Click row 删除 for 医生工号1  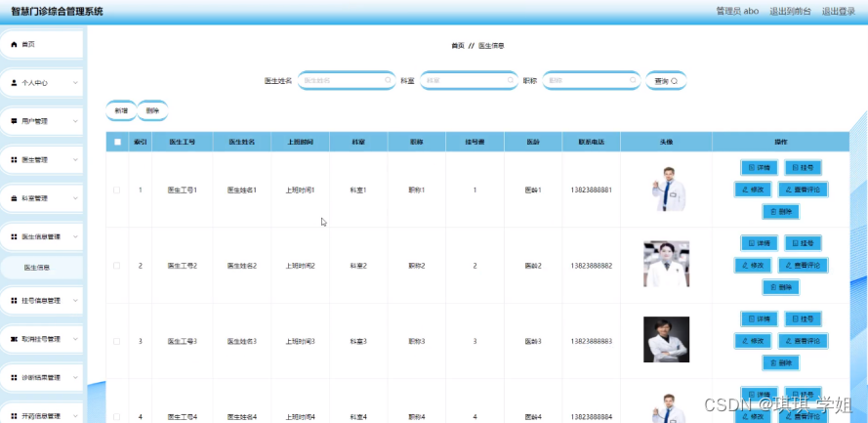pyautogui.click(x=780, y=211)
